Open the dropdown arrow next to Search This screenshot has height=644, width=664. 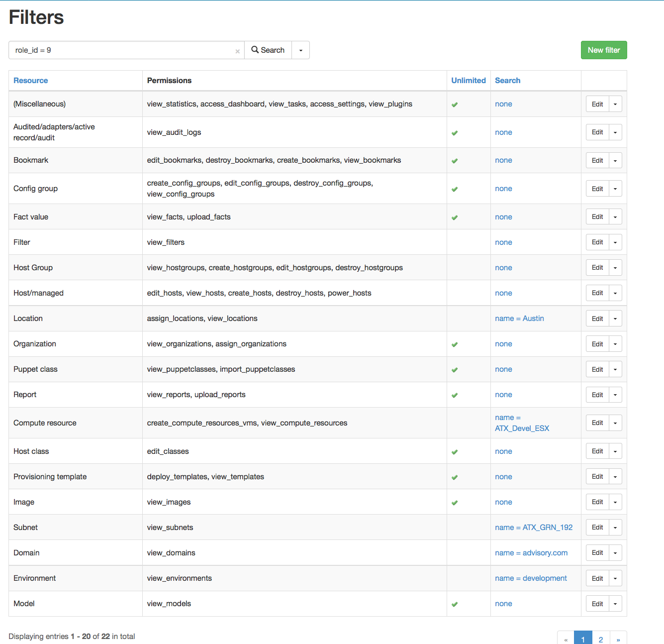pyautogui.click(x=301, y=50)
